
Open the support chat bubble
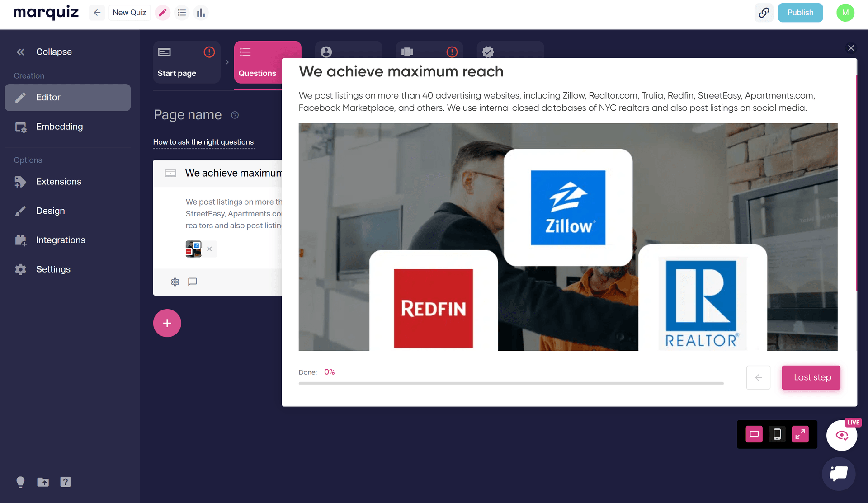coord(839,474)
